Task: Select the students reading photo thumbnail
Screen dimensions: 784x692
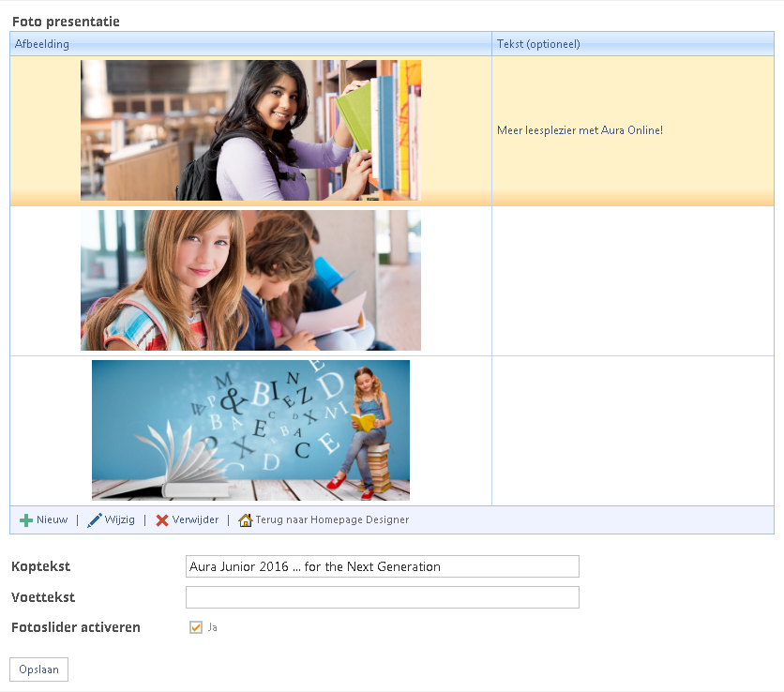Action: click(250, 280)
